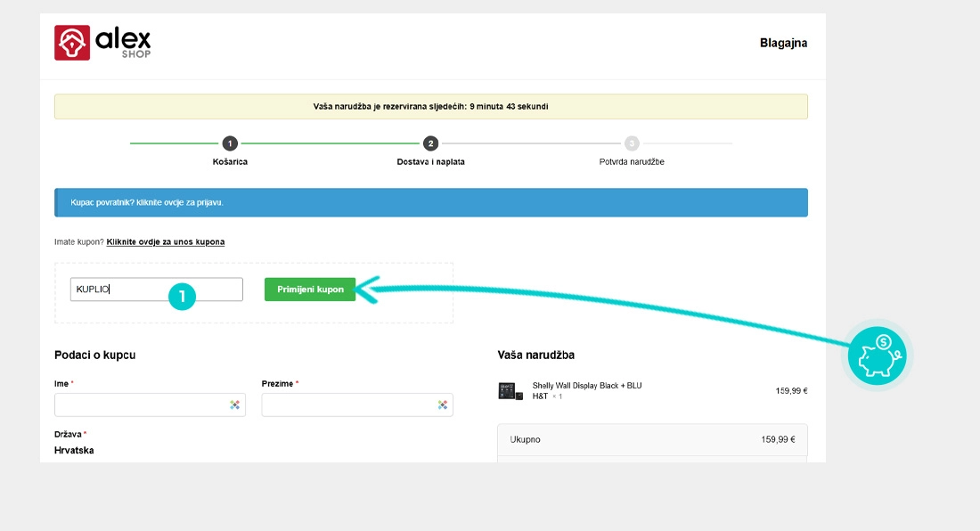Select the Hrvatska country value under Država
This screenshot has width=980, height=531.
74,450
